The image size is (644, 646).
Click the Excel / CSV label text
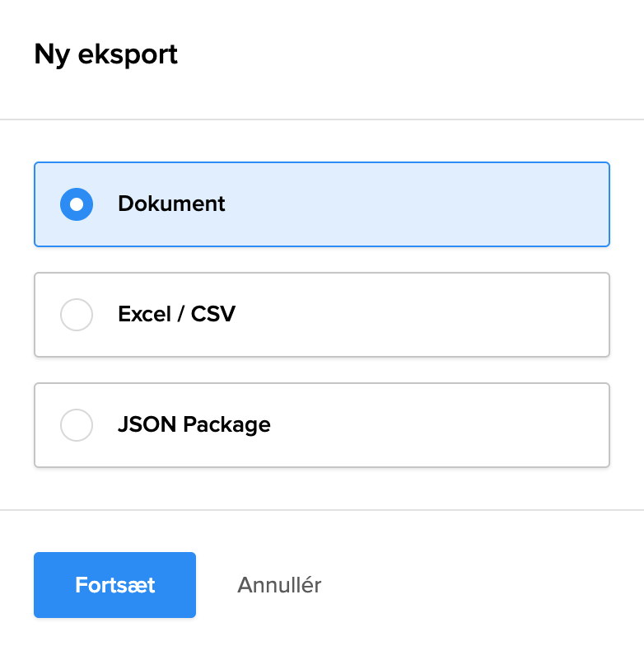coord(176,315)
